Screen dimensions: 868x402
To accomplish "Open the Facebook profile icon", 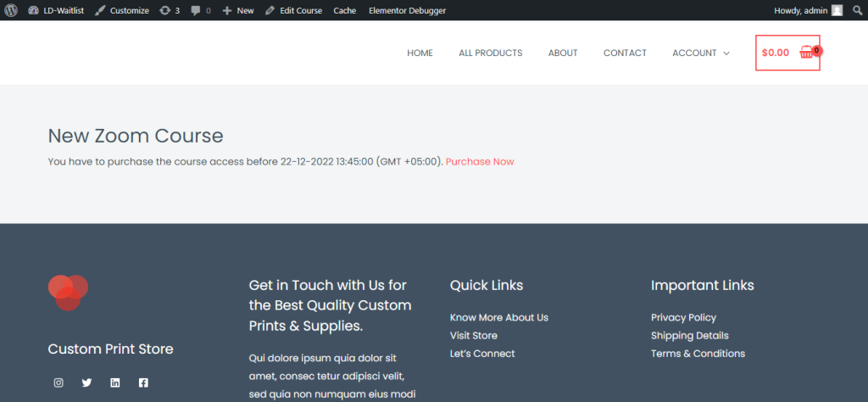I will [x=143, y=382].
